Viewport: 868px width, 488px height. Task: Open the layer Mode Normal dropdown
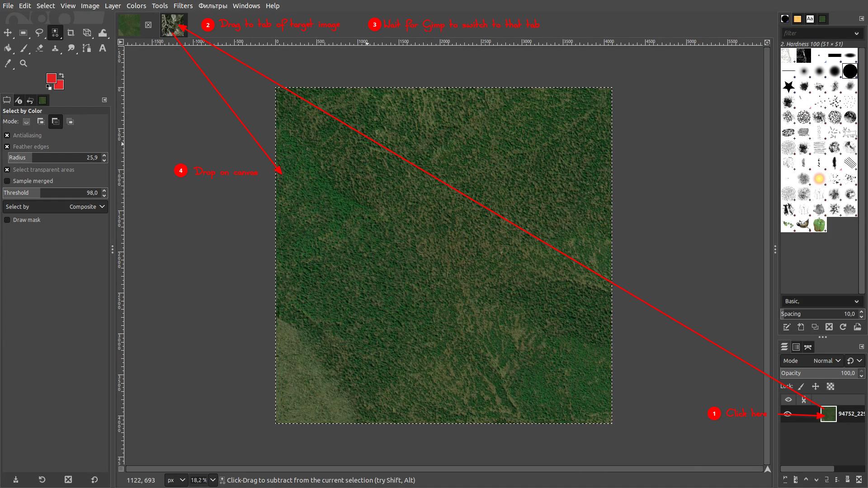(x=812, y=361)
